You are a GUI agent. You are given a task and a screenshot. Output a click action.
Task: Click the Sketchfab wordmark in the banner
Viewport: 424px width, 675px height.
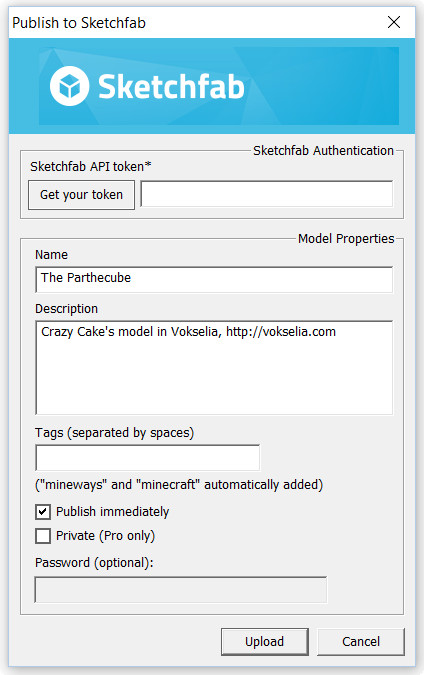tap(171, 87)
